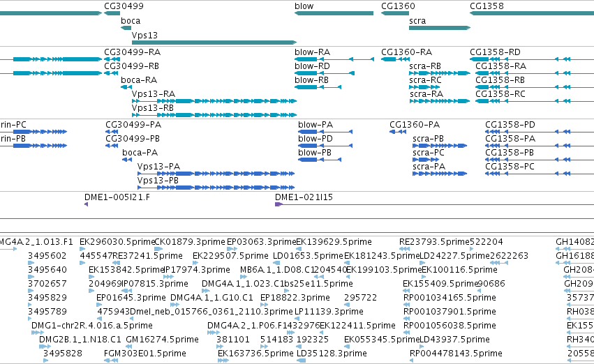Open transcript CG1358-RB
Viewport: 594px width, 364px height.
point(500,80)
